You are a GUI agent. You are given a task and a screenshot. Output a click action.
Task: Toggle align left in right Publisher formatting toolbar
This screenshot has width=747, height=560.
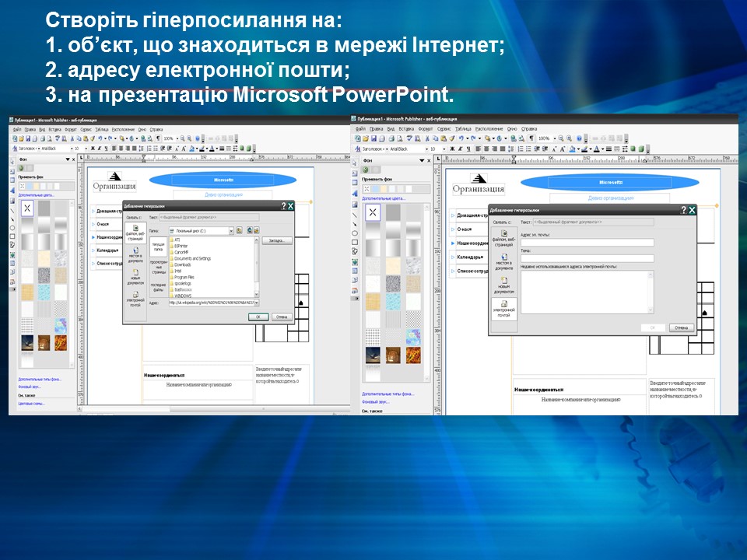[479, 149]
